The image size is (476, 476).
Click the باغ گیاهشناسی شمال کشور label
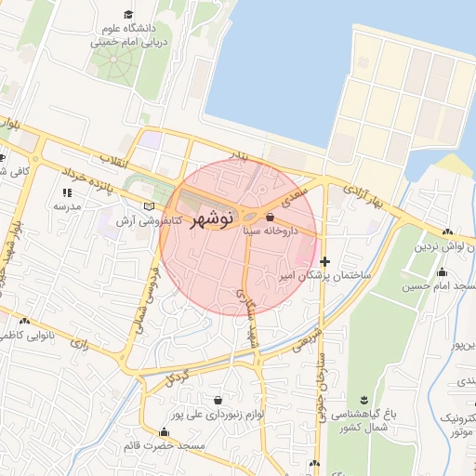(364, 421)
